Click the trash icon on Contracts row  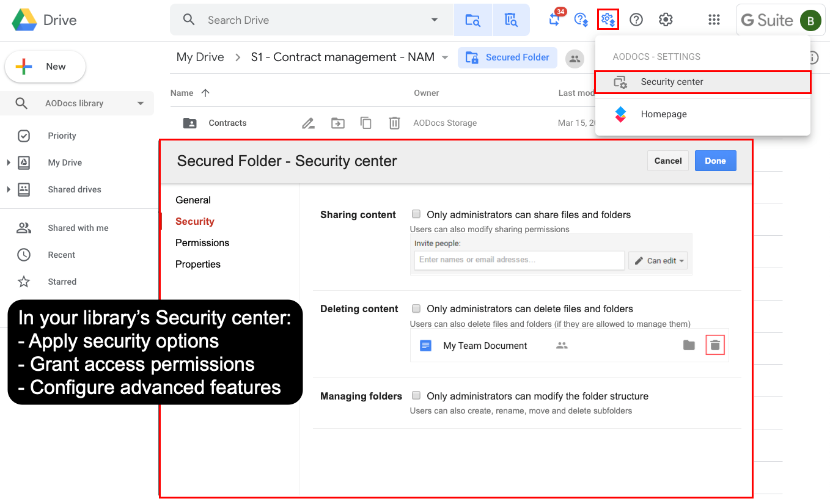click(x=394, y=123)
